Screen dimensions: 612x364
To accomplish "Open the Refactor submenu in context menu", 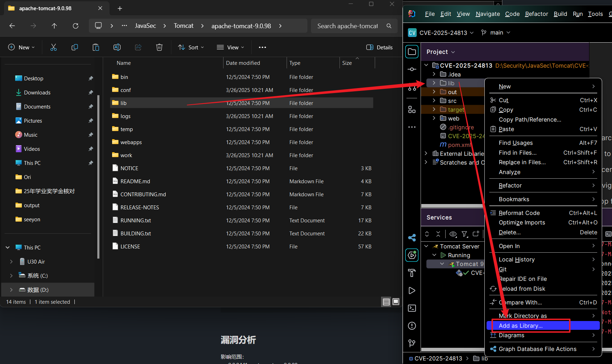I will 543,185.
